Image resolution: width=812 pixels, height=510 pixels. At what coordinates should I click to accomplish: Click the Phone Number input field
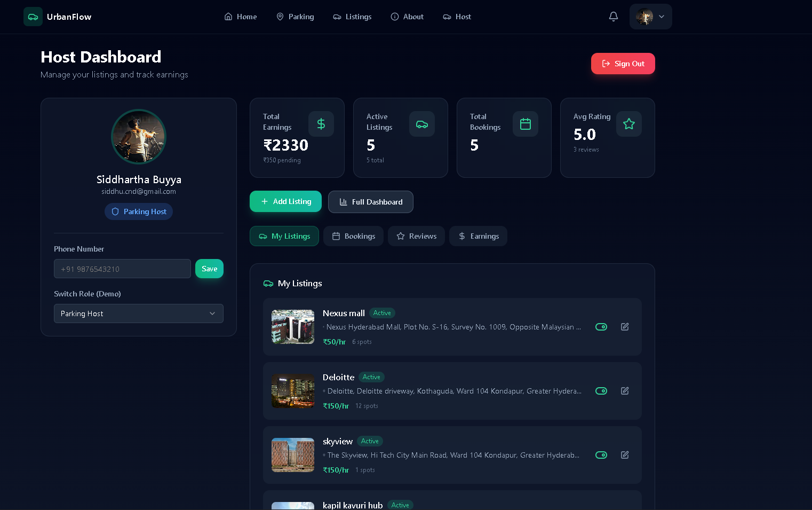point(122,269)
